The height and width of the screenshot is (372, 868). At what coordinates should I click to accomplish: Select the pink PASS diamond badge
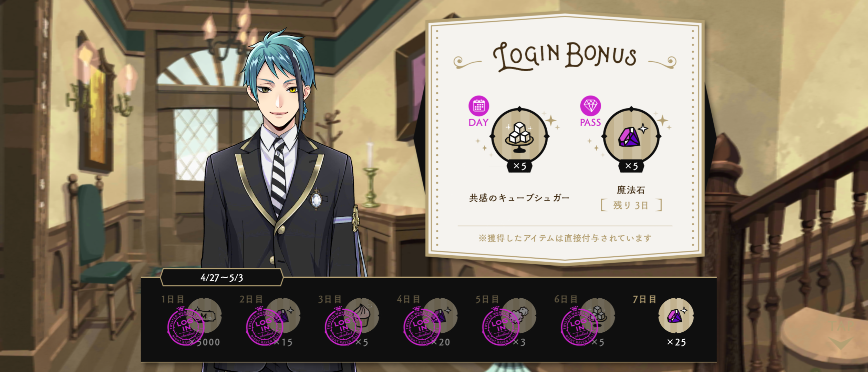pyautogui.click(x=590, y=111)
